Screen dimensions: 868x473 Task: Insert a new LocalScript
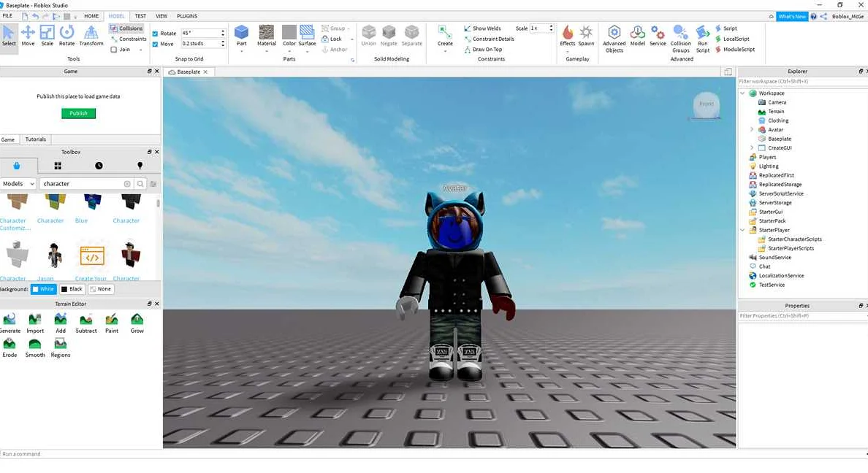point(732,39)
